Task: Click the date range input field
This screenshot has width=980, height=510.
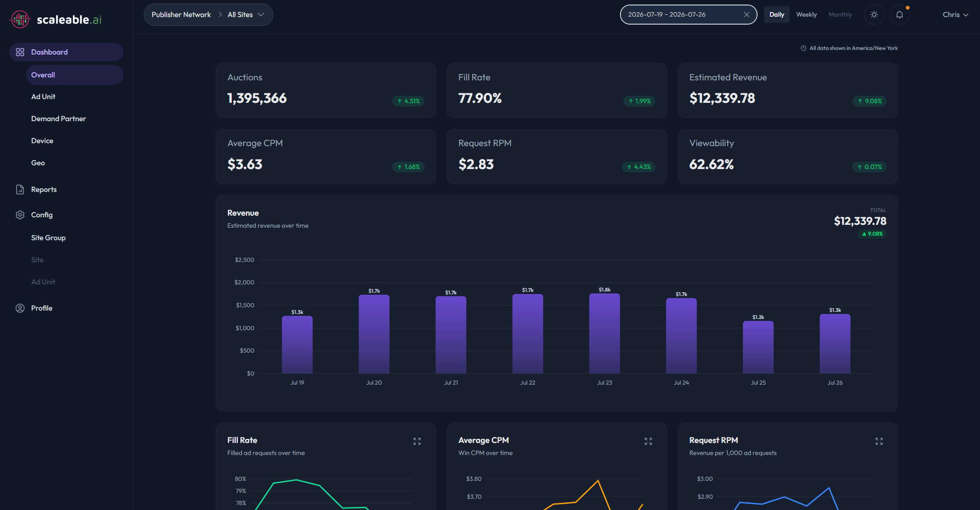Action: (x=688, y=15)
